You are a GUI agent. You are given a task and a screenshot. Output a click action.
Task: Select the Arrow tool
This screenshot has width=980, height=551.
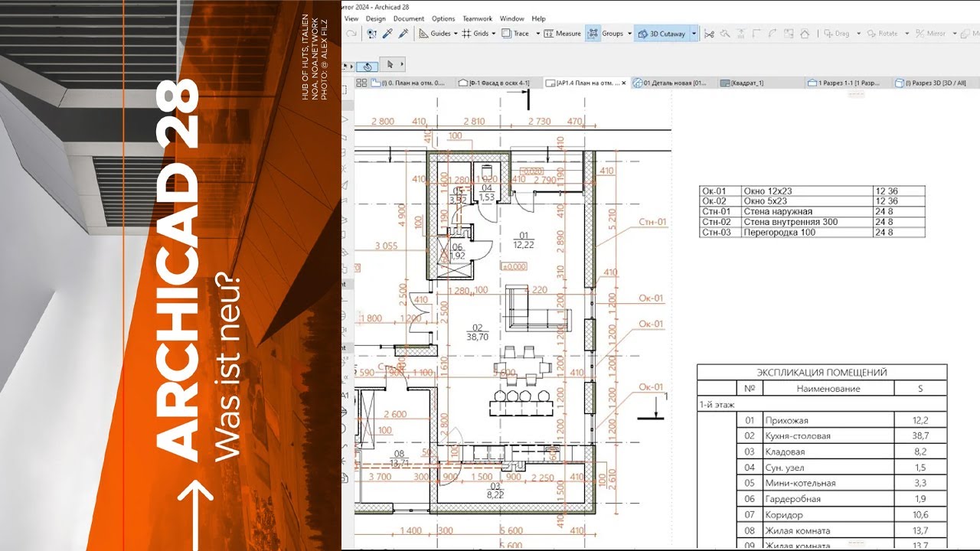click(390, 64)
